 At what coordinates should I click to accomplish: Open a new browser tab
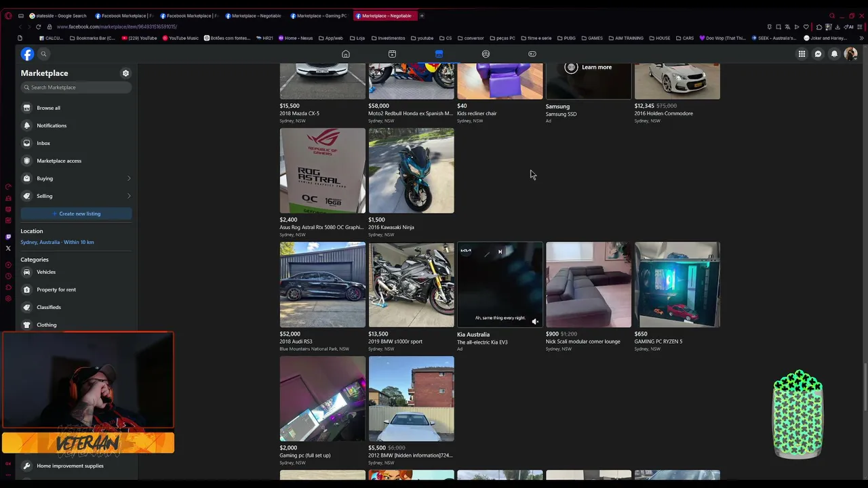pyautogui.click(x=422, y=16)
